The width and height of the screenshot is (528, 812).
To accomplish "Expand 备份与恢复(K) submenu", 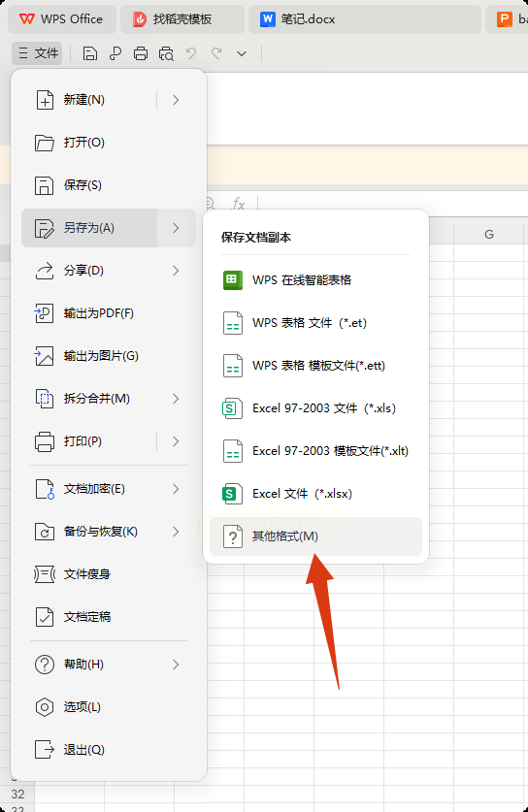I will (x=109, y=532).
